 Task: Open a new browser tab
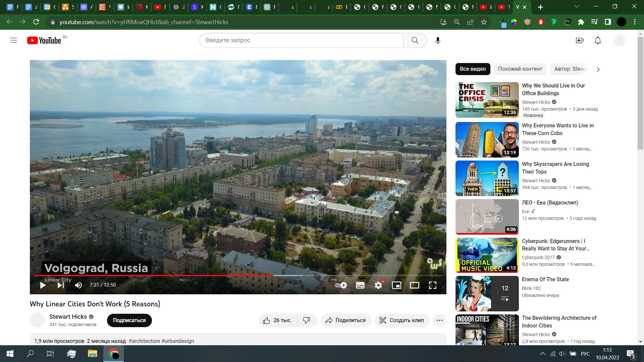click(540, 7)
